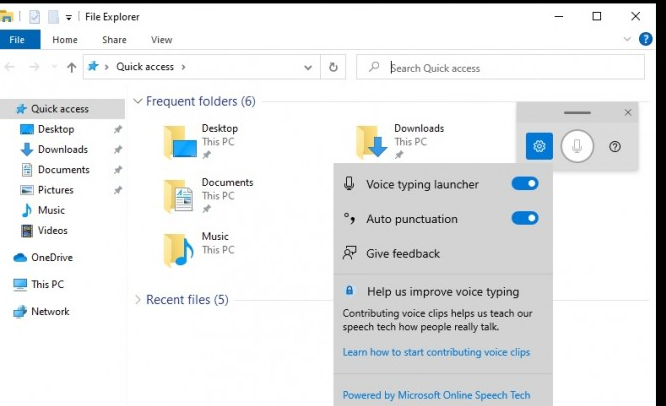Click the Properties quick toolbar icon

coord(34,17)
